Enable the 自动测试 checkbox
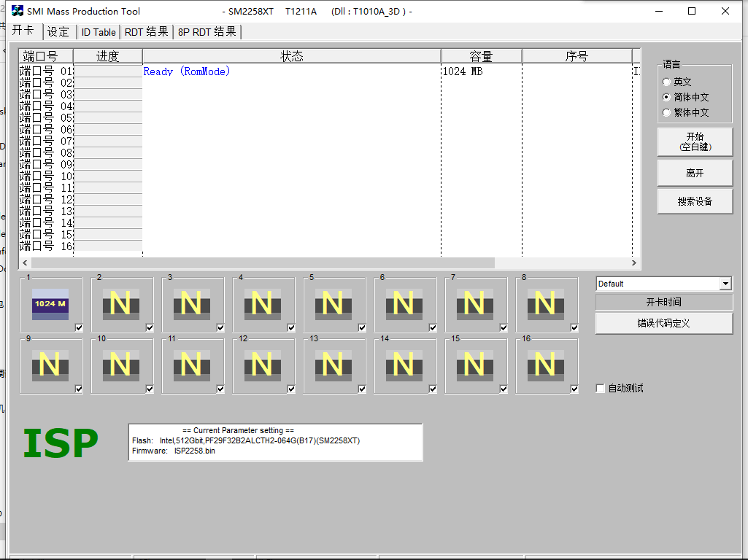This screenshot has width=748, height=560. point(601,389)
